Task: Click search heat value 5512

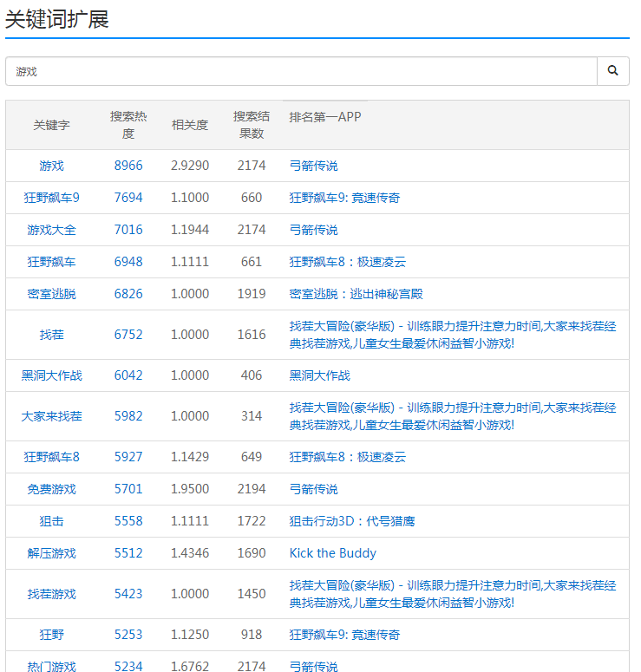Action: (128, 553)
